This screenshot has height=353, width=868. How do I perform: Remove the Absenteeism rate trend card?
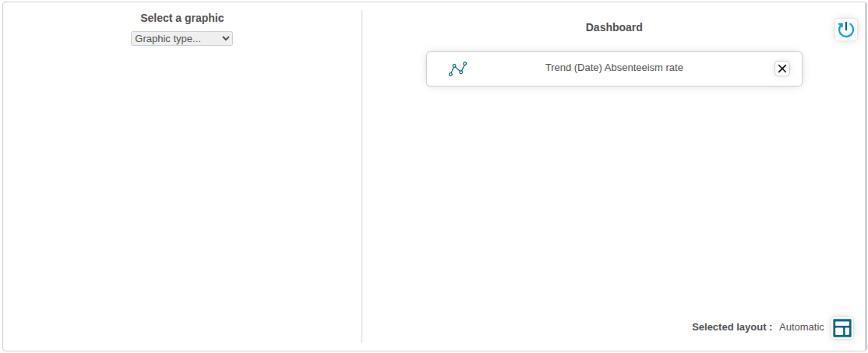[782, 69]
